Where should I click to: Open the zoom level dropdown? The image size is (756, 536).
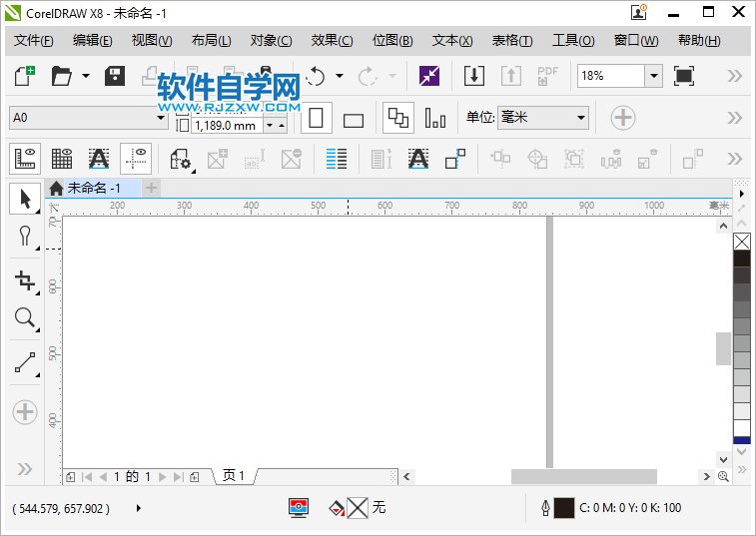coord(654,76)
